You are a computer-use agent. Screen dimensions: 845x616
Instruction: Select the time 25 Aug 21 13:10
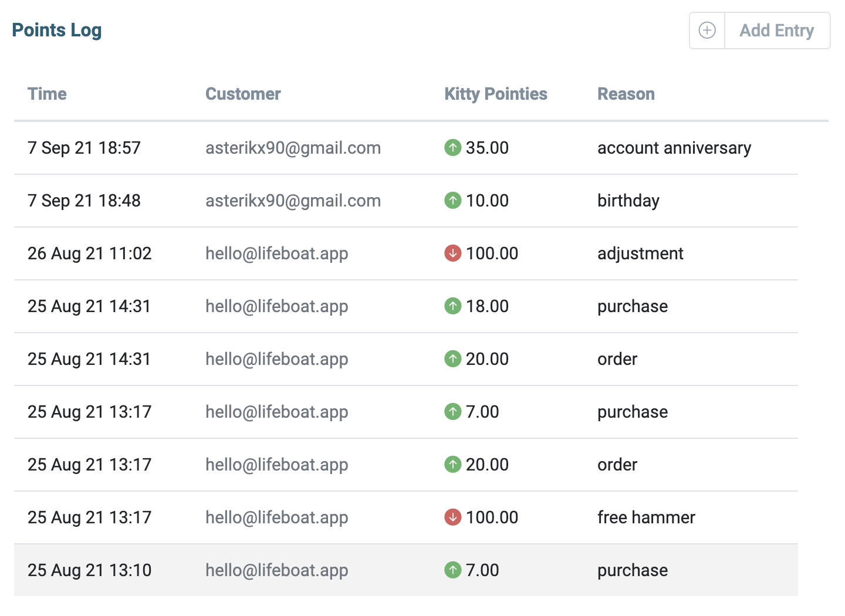point(90,570)
